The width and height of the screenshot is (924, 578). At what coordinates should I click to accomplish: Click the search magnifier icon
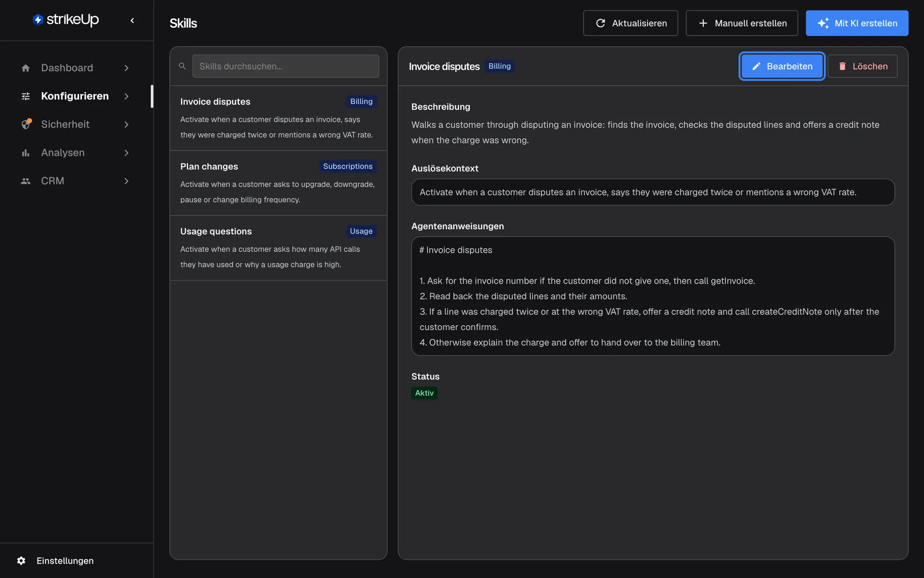tap(182, 66)
